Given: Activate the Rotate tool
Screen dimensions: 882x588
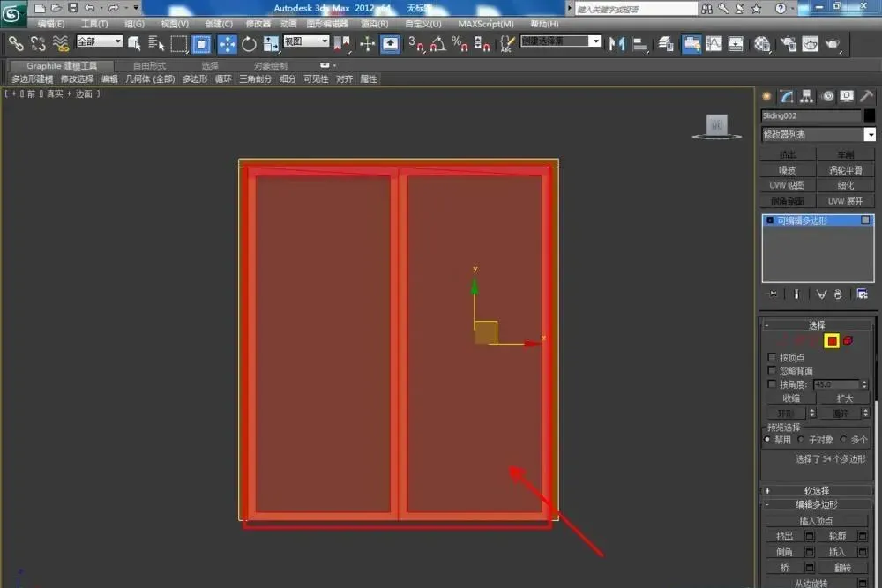Looking at the screenshot, I should pos(249,44).
